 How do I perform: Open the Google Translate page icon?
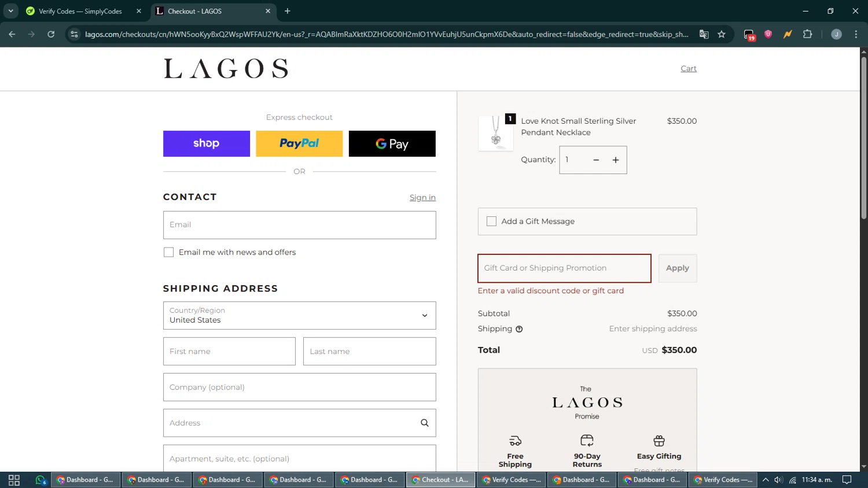(x=704, y=34)
